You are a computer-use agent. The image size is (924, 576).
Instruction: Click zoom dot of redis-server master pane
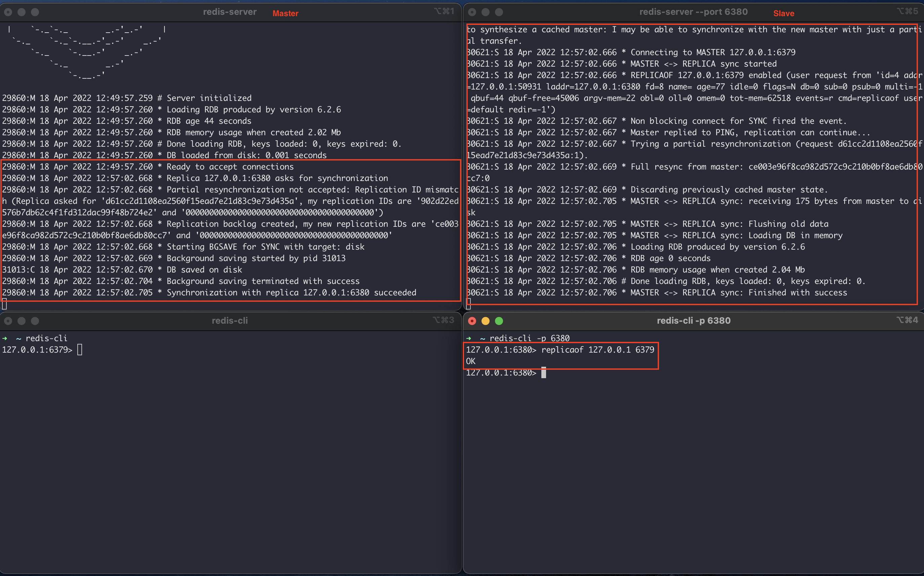click(x=35, y=12)
